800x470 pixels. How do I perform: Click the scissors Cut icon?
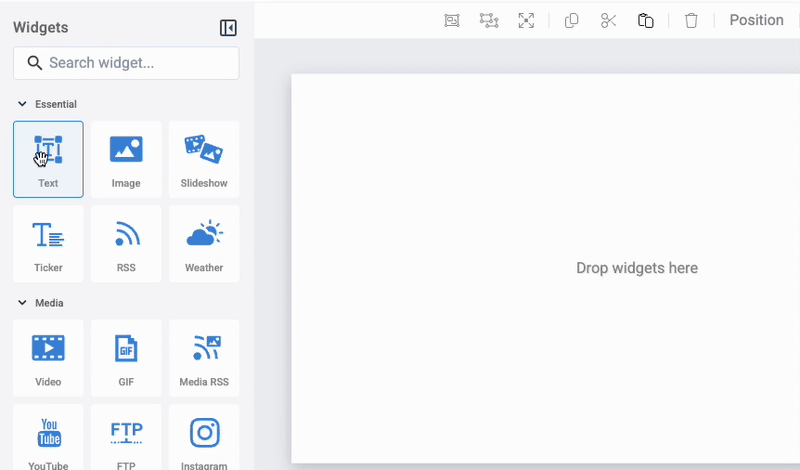pos(608,20)
